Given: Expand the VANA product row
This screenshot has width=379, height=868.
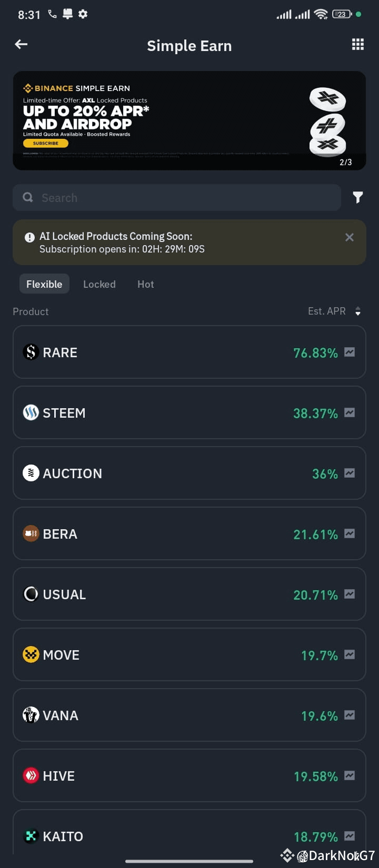Looking at the screenshot, I should pyautogui.click(x=189, y=715).
